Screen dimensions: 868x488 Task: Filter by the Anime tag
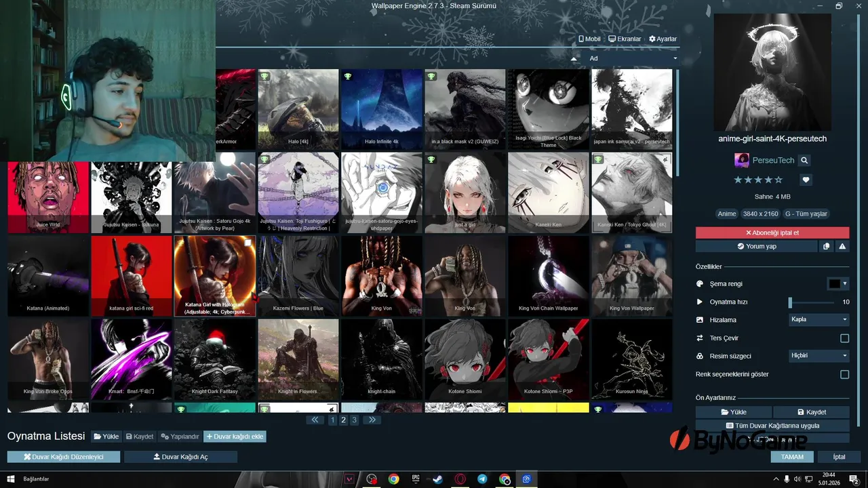point(727,214)
